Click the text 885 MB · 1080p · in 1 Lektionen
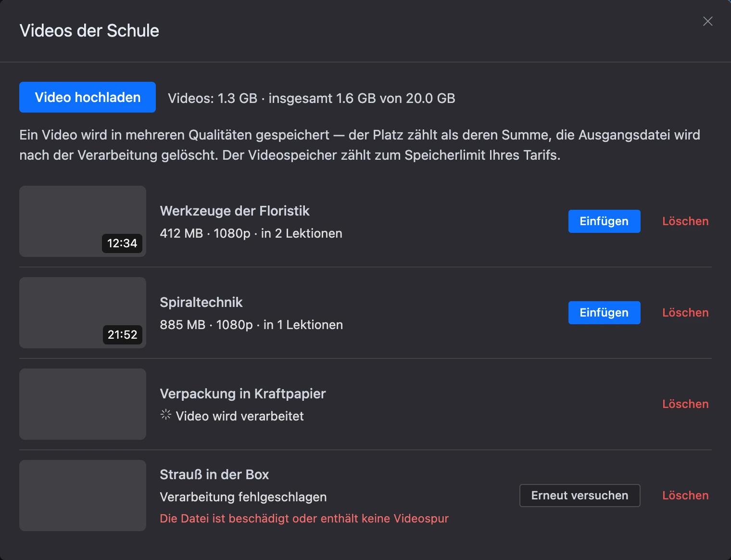 (x=251, y=325)
